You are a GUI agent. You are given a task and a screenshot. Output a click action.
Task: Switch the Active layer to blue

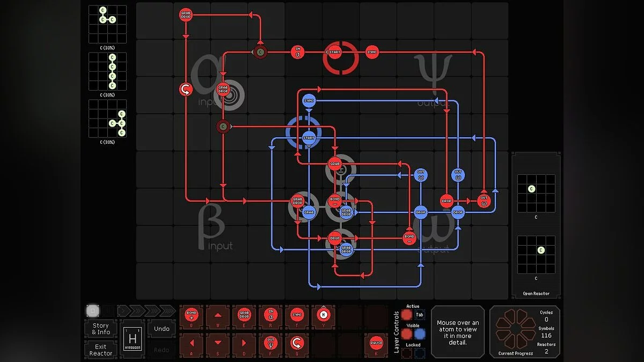[420, 314]
